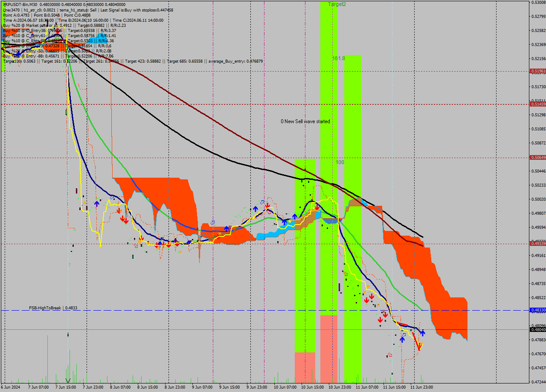Click the 0.51730 price scale value
The width and height of the screenshot is (546, 392).
[539, 87]
